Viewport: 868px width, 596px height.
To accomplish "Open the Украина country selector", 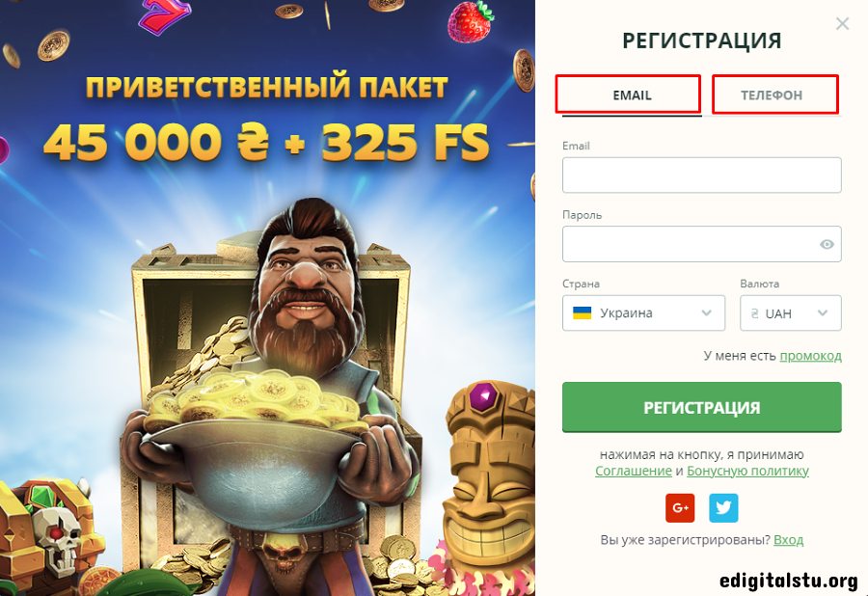I will (x=643, y=312).
